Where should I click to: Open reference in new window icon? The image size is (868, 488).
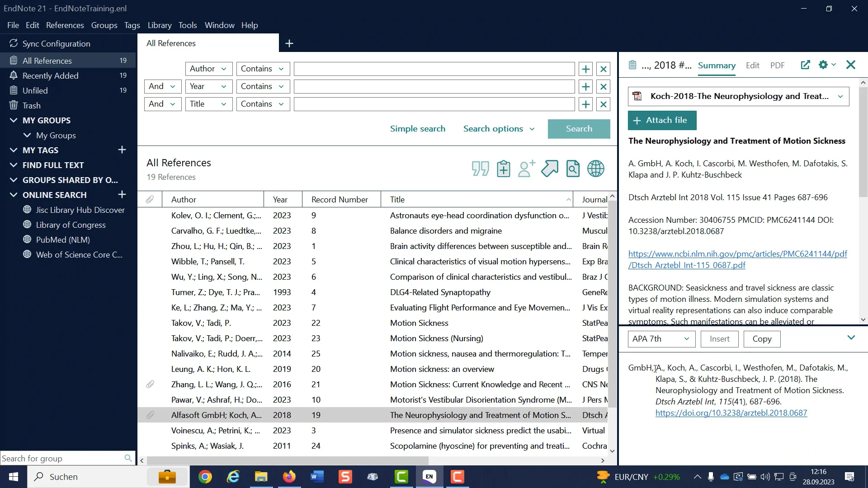(x=805, y=65)
